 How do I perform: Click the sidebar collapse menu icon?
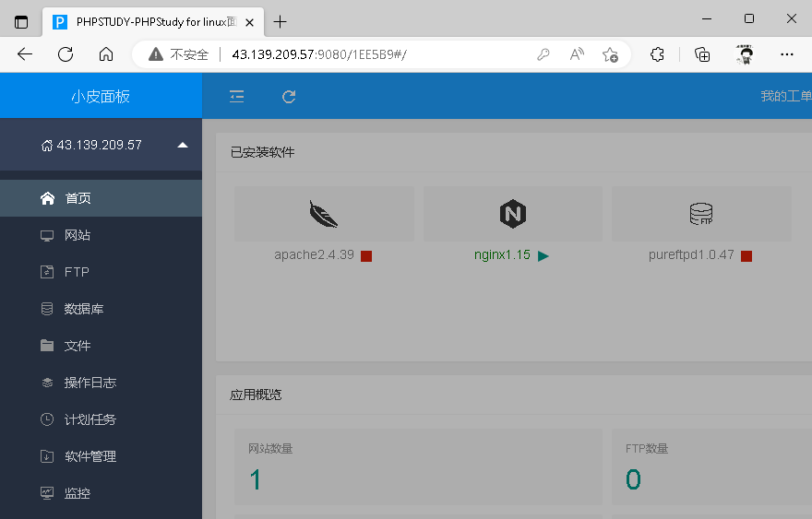[x=236, y=96]
